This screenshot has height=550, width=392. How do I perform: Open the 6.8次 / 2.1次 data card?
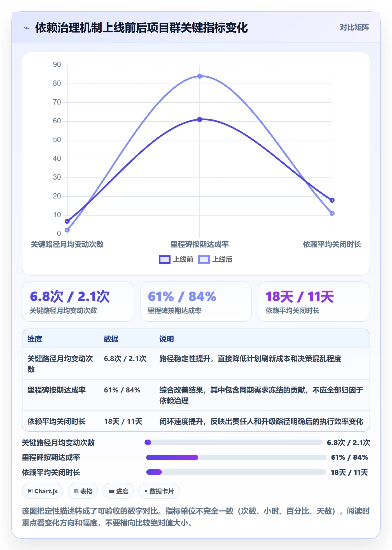[x=78, y=302]
